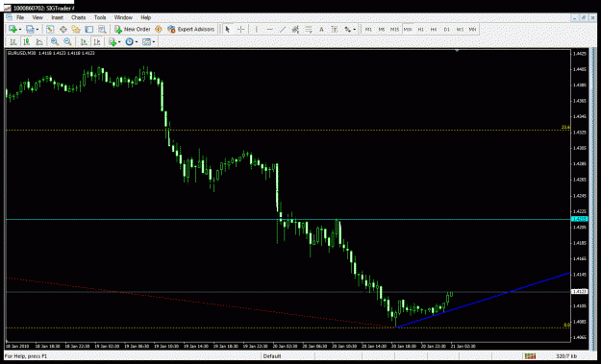Launch MetaEditor from the toolbar
601x364 pixels.
[159, 29]
